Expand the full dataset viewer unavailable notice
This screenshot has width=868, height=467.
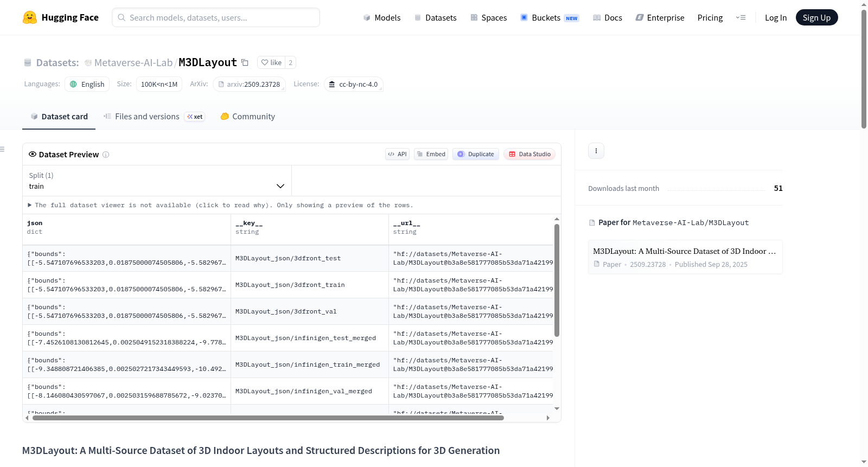[220, 205]
